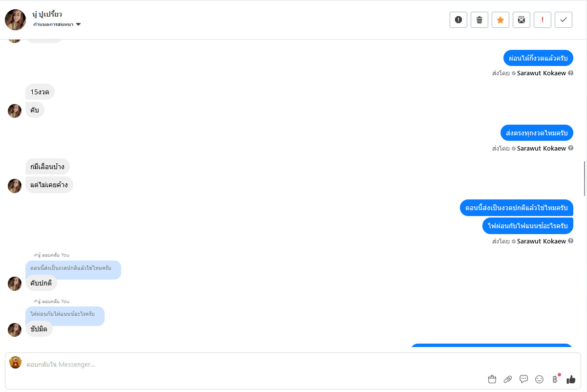Open นุ่ ปูเปรี้ยว profile picture in header
587x392 pixels.
pyautogui.click(x=15, y=20)
